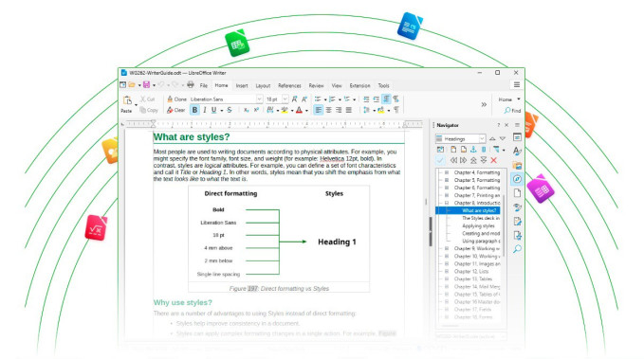Click the red font color button
Viewport: 644px width, 359px height.
pyautogui.click(x=299, y=110)
